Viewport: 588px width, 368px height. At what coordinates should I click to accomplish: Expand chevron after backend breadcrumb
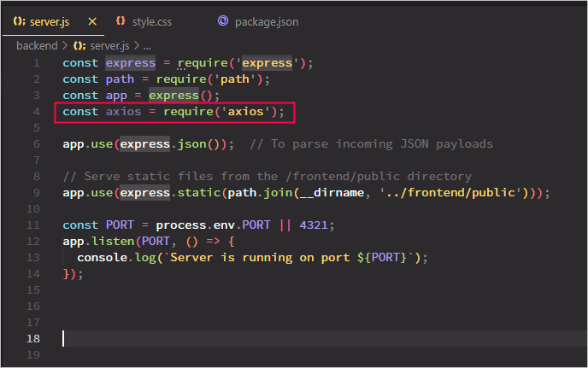65,46
